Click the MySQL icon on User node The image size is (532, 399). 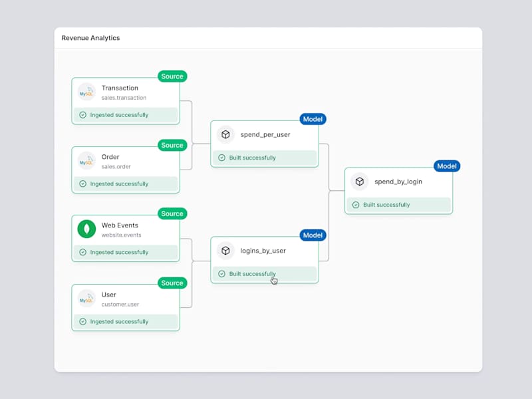click(x=86, y=299)
